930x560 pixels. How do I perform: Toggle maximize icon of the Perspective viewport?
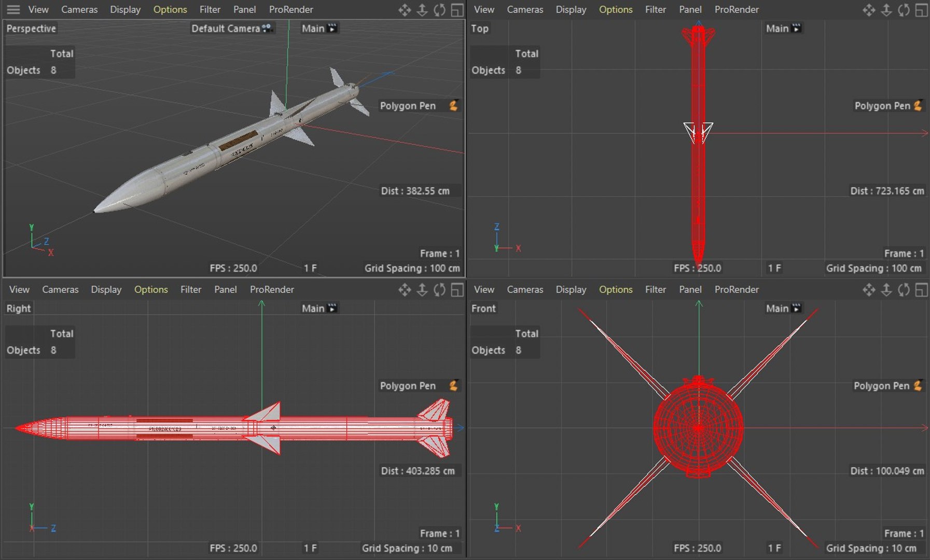tap(457, 10)
